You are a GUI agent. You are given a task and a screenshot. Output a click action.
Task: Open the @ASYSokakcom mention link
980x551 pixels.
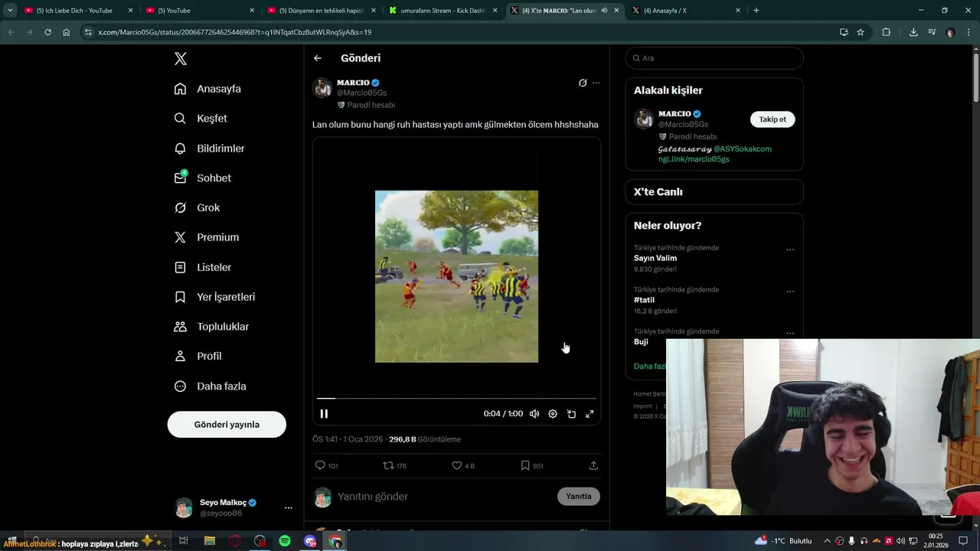pos(743,149)
